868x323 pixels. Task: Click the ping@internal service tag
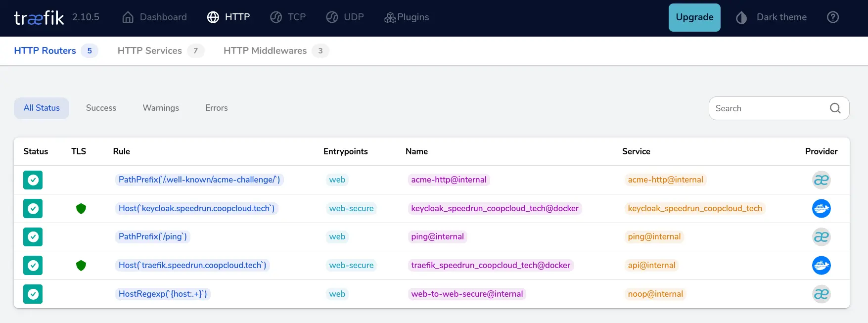[654, 236]
